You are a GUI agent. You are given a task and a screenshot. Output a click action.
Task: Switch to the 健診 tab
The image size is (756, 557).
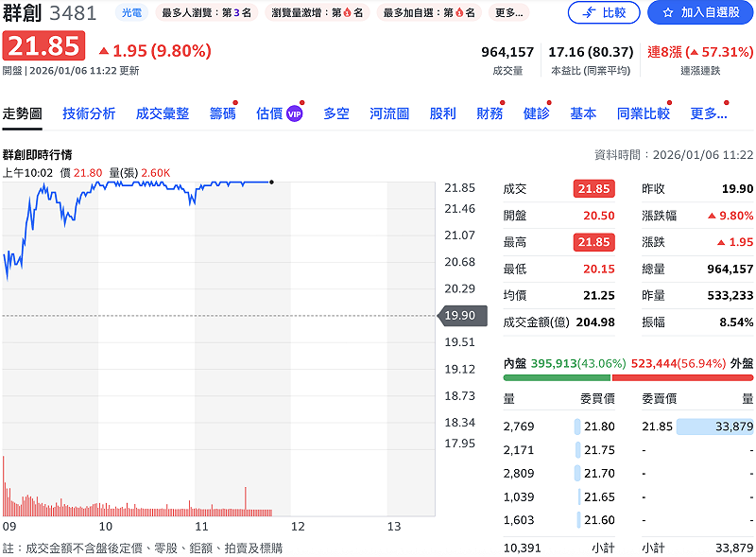pos(539,111)
